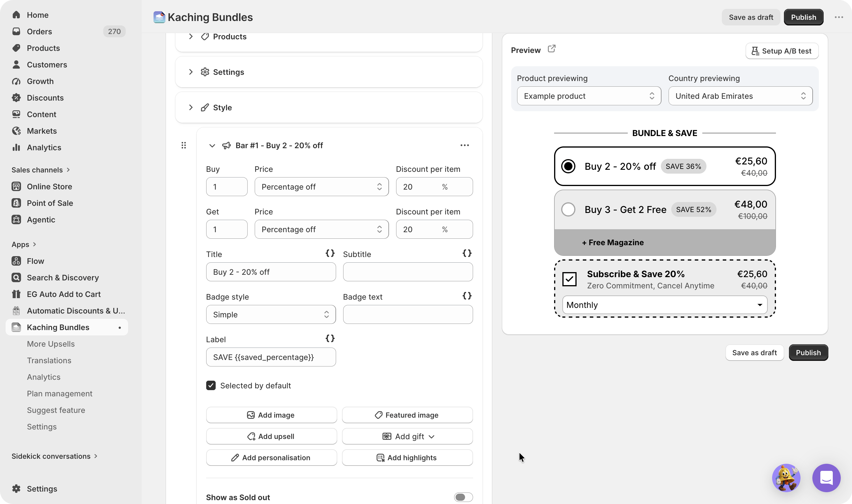852x504 pixels.
Task: Open preview in new window icon
Action: 551,49
